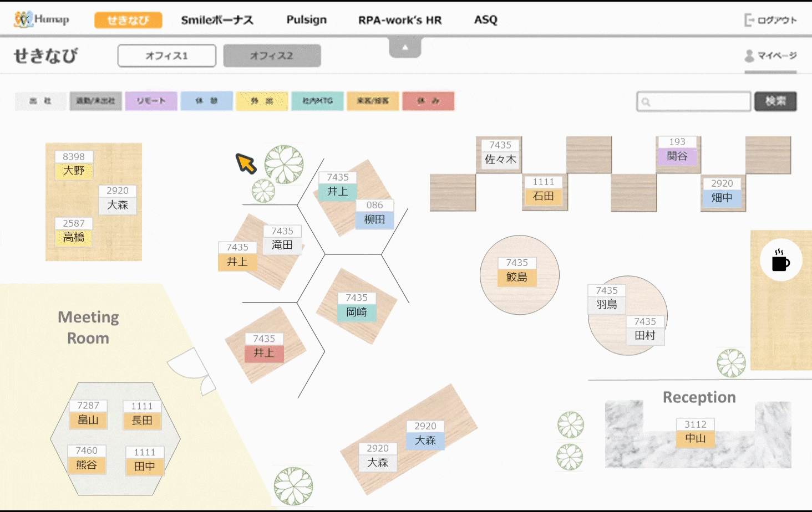This screenshot has width=812, height=512.
Task: Toggle the teal 社内MTG status filter
Action: coord(317,101)
